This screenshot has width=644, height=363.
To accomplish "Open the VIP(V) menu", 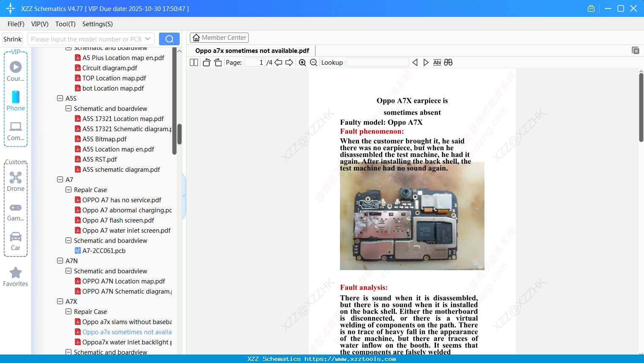I will pyautogui.click(x=40, y=24).
